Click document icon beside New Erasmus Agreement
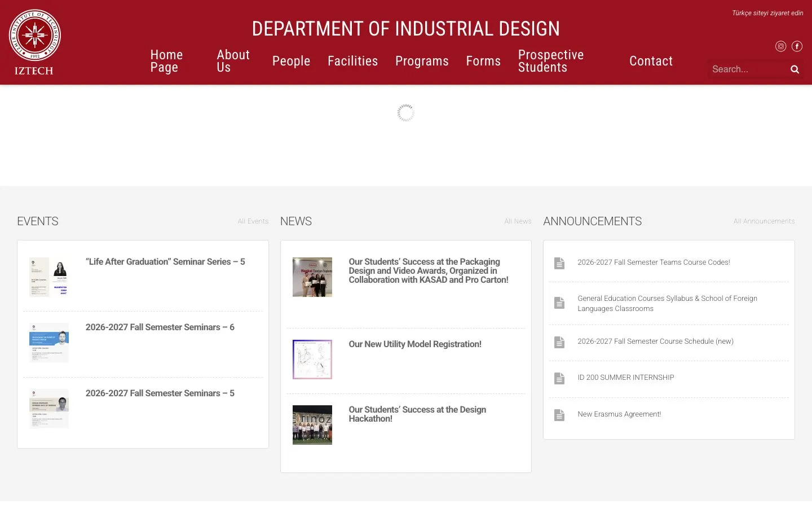 click(559, 415)
